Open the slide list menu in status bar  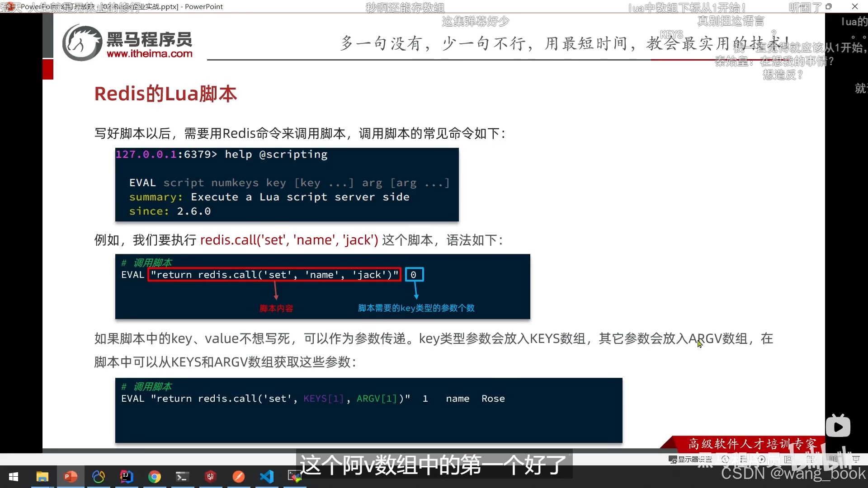click(x=744, y=459)
